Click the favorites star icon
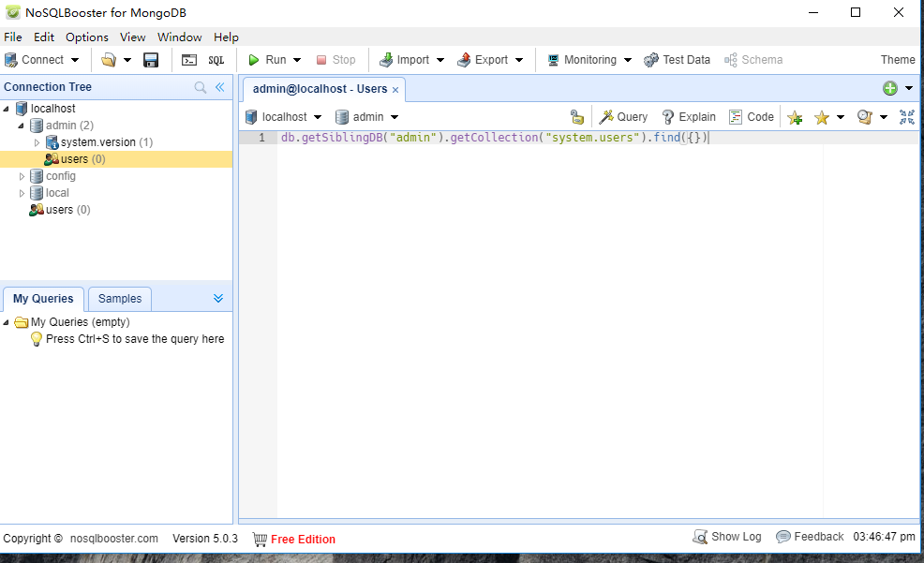 [x=822, y=118]
